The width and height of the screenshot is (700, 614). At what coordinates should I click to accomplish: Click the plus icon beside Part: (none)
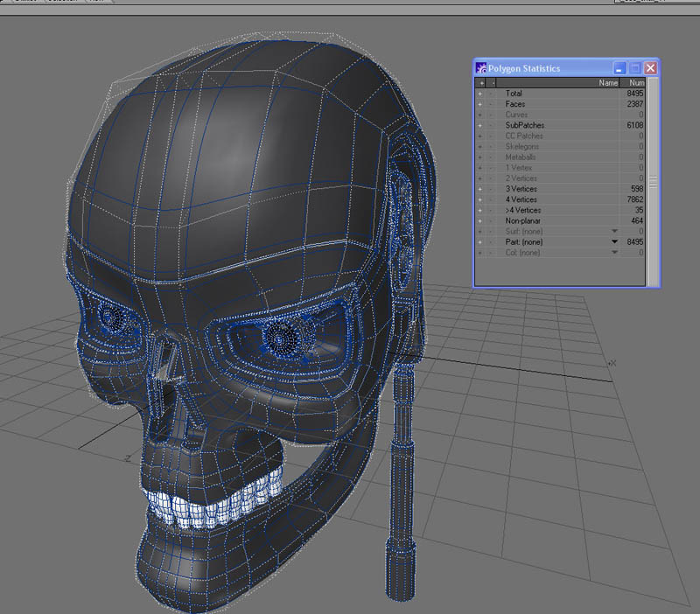[x=479, y=242]
